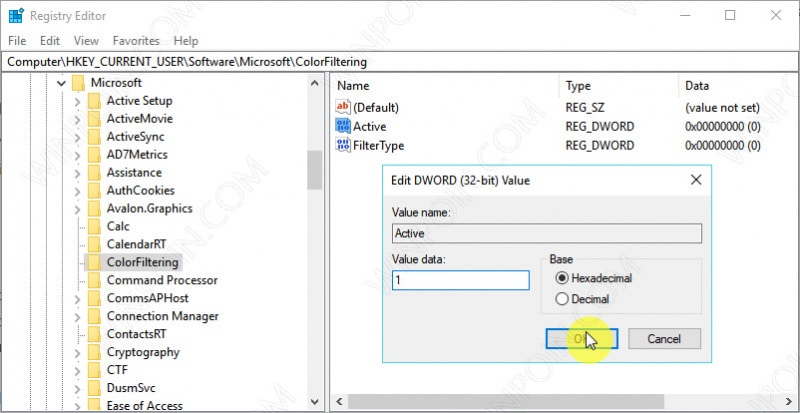Screen dimensions: 800x413
Task: Confirm the DWORD edit with OK
Action: 582,338
